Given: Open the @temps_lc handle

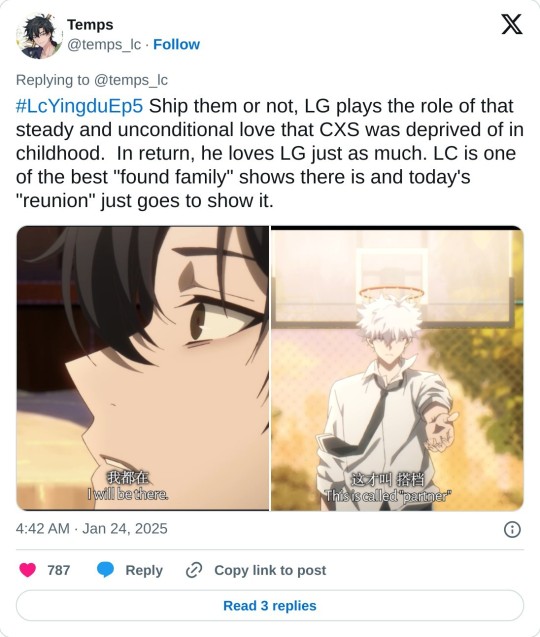Looking at the screenshot, I should [104, 44].
